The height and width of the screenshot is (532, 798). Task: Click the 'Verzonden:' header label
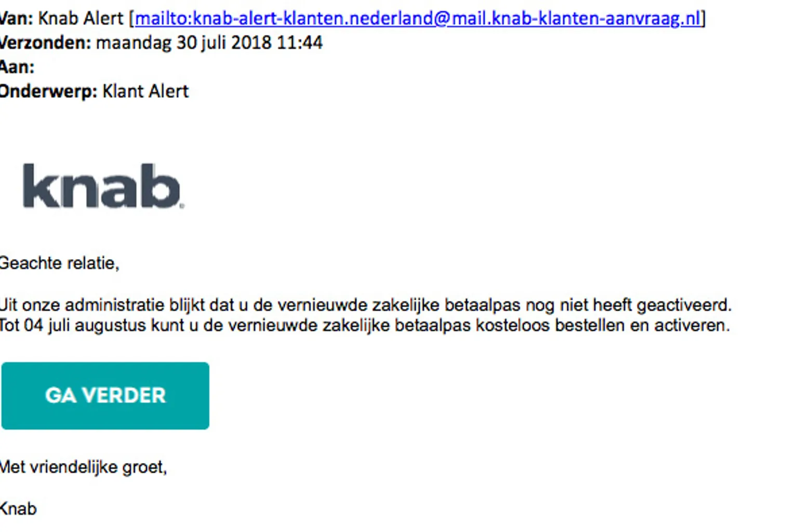[45, 43]
